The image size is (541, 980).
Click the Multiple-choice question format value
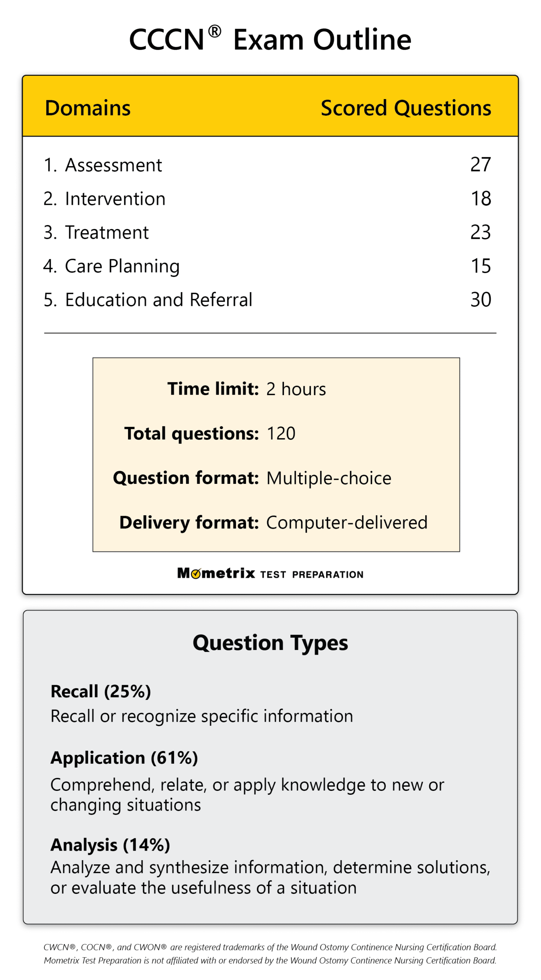pyautogui.click(x=329, y=478)
